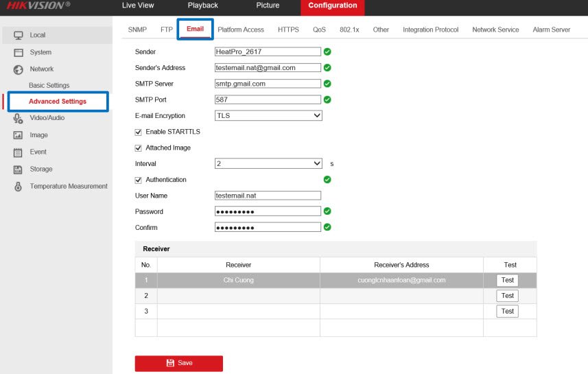Click the Image icon in sidebar
Viewport: 588px width, 374px height.
(x=19, y=135)
